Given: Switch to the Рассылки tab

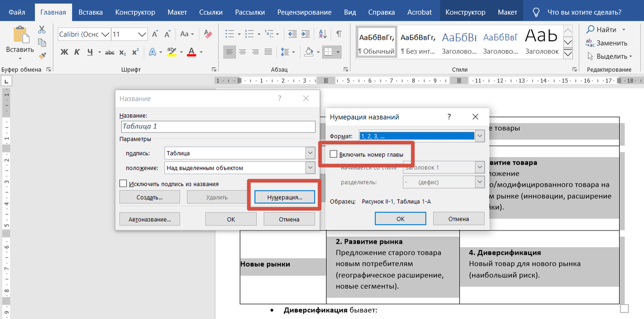Looking at the screenshot, I should pyautogui.click(x=250, y=12).
